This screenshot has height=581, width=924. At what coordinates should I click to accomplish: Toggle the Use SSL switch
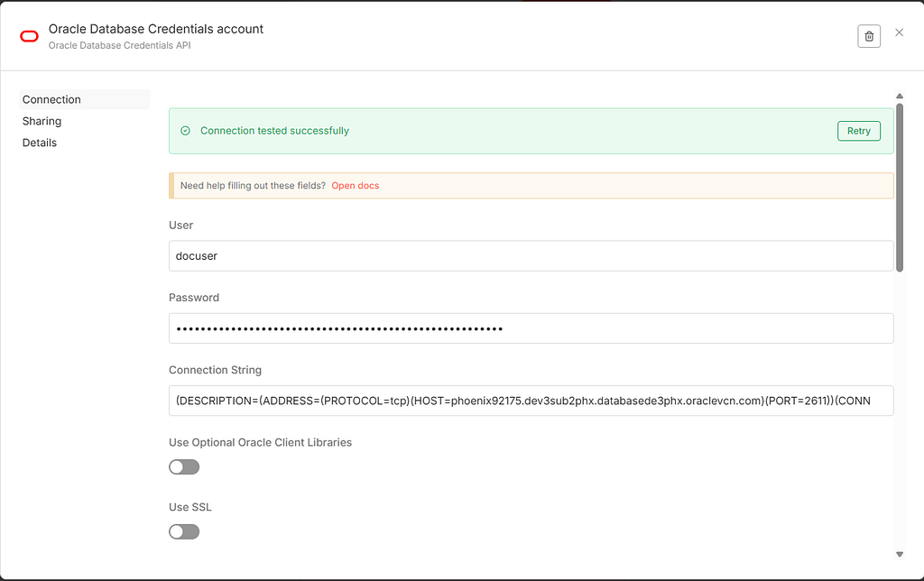(184, 532)
